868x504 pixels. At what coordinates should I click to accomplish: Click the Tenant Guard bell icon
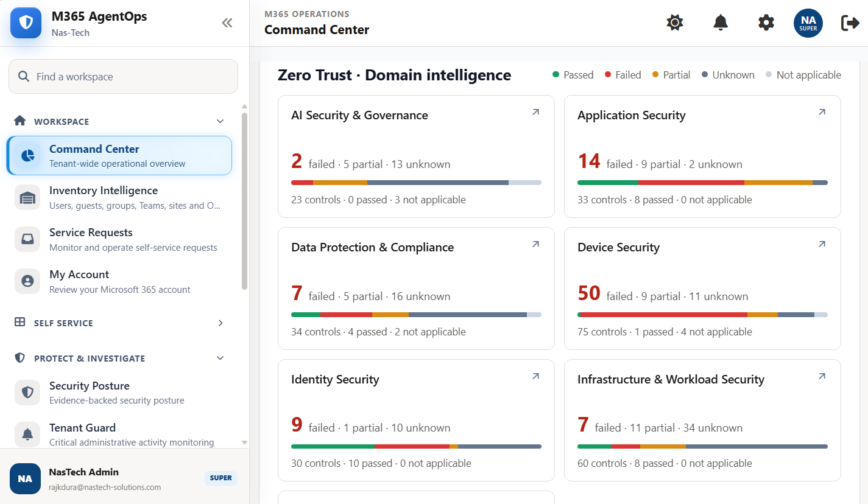(x=27, y=434)
